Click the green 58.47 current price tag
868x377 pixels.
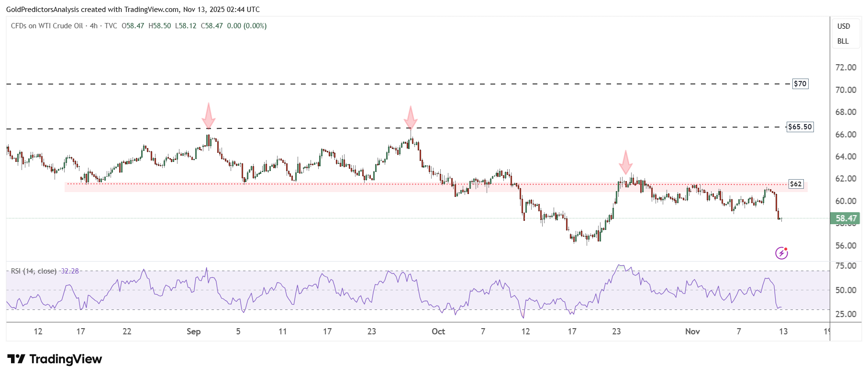coord(846,218)
